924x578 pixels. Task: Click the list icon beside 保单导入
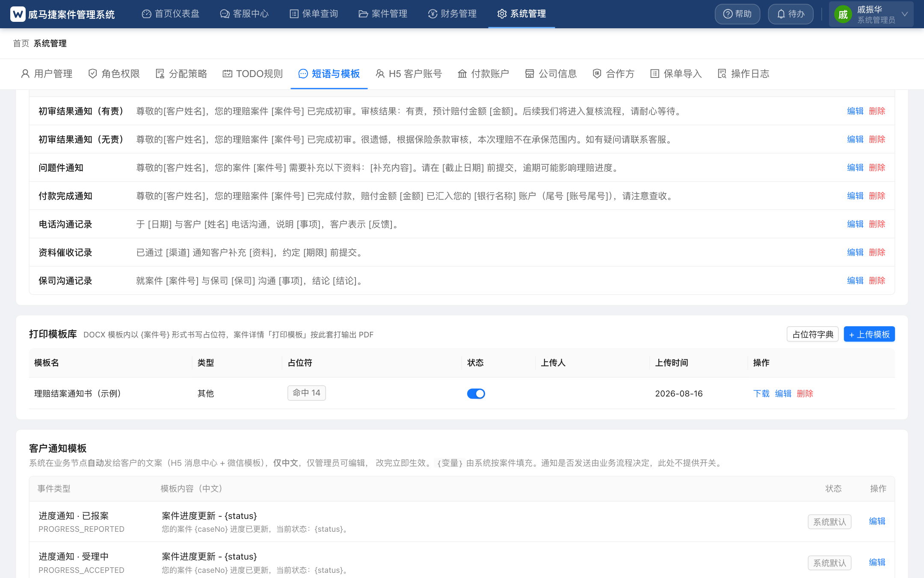654,74
